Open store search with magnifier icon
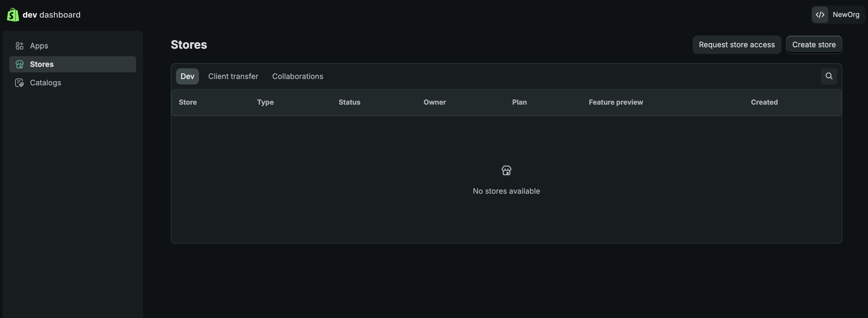The image size is (868, 318). (x=829, y=76)
